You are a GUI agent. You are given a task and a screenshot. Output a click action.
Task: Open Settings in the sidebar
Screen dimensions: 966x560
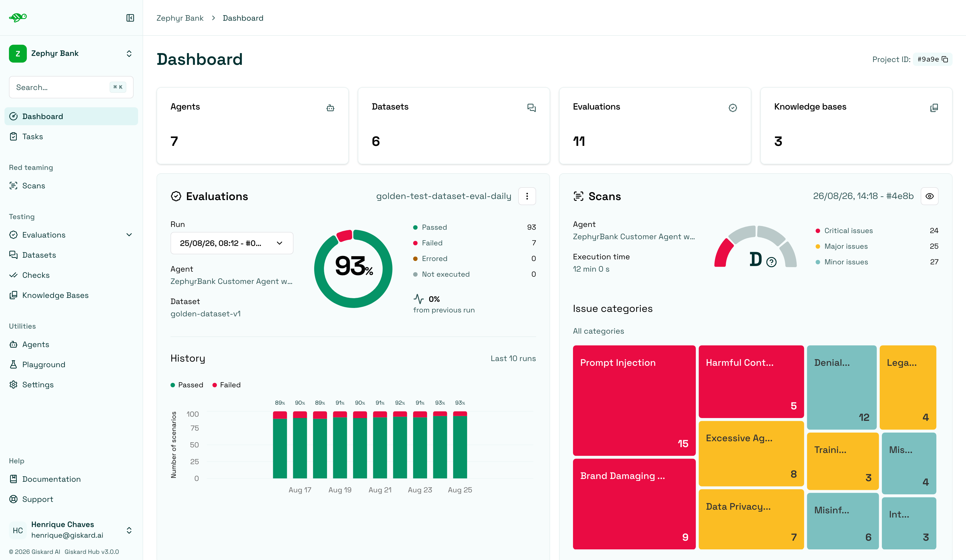pyautogui.click(x=71, y=385)
